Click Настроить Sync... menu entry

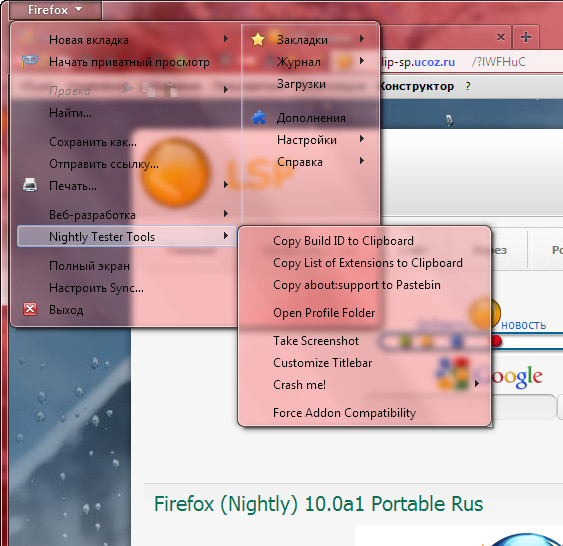tap(96, 288)
